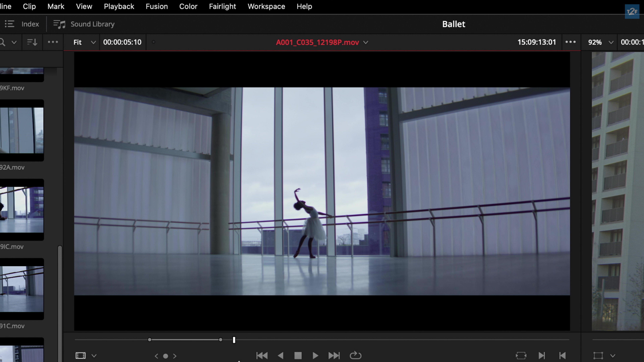Open the Fusion menu
The height and width of the screenshot is (362, 644).
tap(156, 7)
